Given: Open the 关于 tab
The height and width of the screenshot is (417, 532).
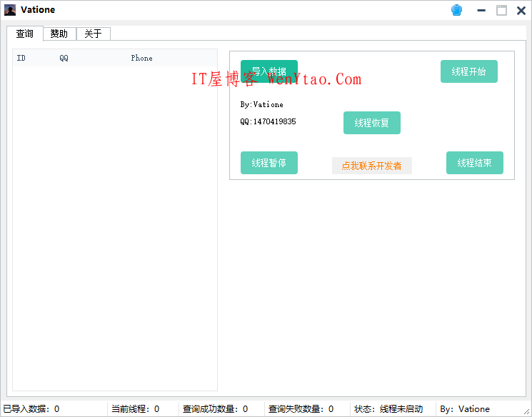Looking at the screenshot, I should click(94, 34).
